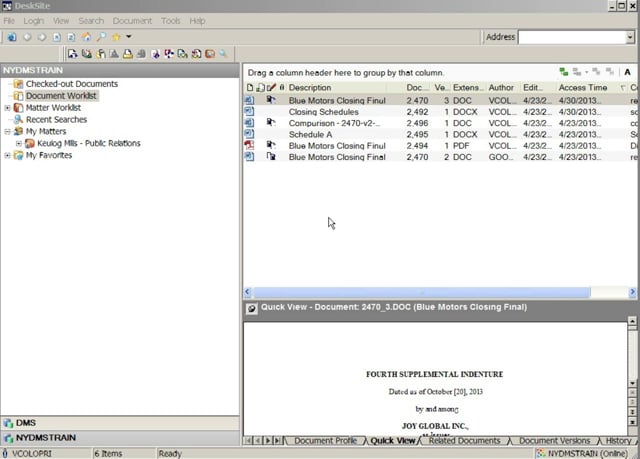Select Document Worklist in the tree
Viewport: 640px width, 459px height.
pyautogui.click(x=61, y=95)
